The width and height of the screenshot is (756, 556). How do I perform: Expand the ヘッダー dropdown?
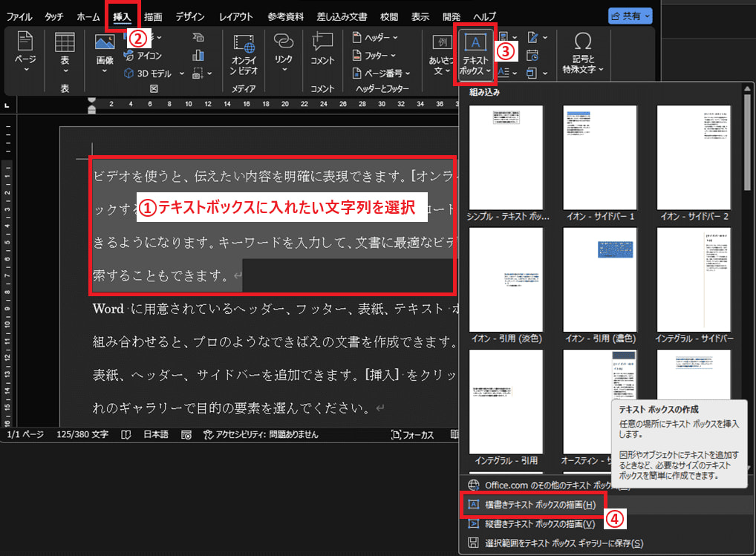point(375,37)
